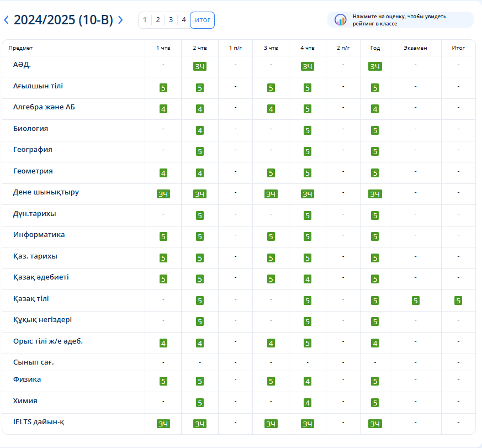Image resolution: width=482 pixels, height=448 pixels.
Task: Click Физика 4 чтв grade 4
Action: coord(308,381)
